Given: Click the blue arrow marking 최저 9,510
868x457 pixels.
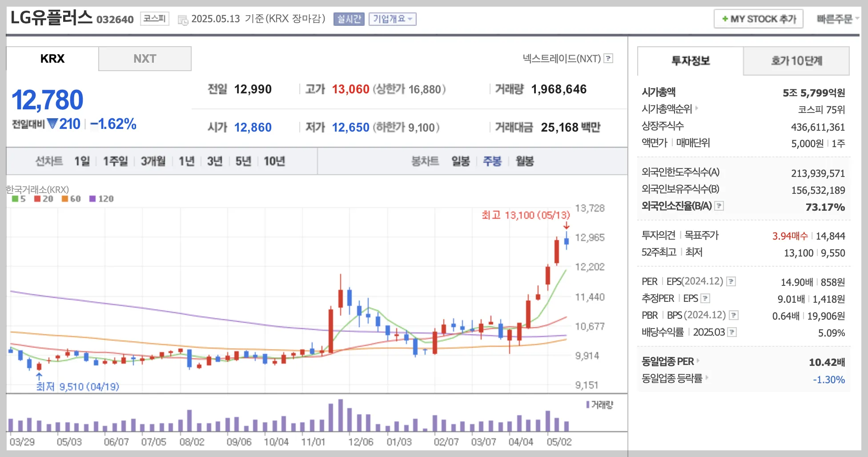Looking at the screenshot, I should [39, 377].
